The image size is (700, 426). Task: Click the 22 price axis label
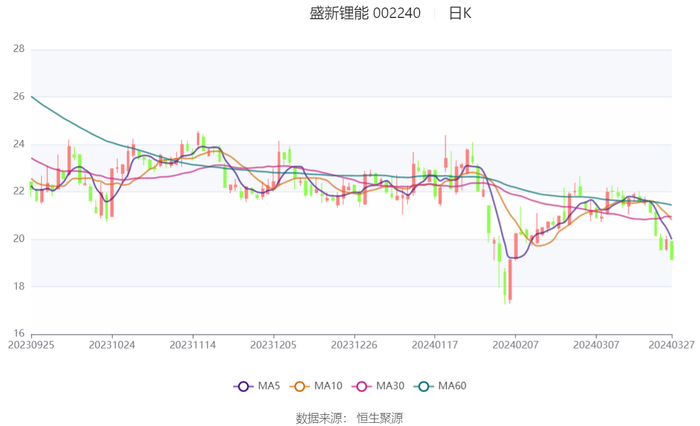click(x=19, y=191)
